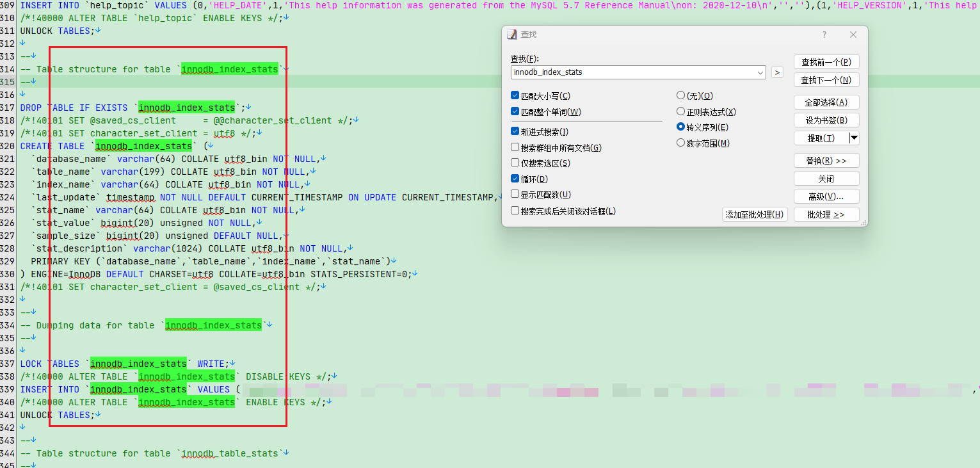Click `sample_size` column on line 327
Image resolution: width=980 pixels, height=468 pixels.
pyautogui.click(x=66, y=236)
